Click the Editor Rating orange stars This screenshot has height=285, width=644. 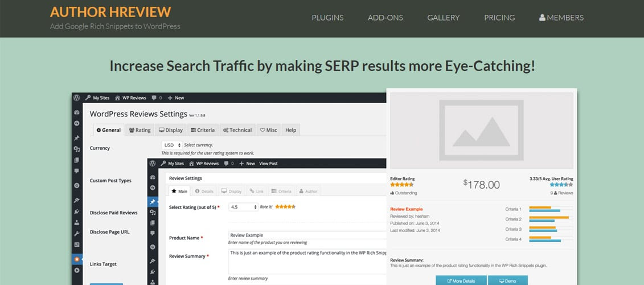(x=401, y=185)
